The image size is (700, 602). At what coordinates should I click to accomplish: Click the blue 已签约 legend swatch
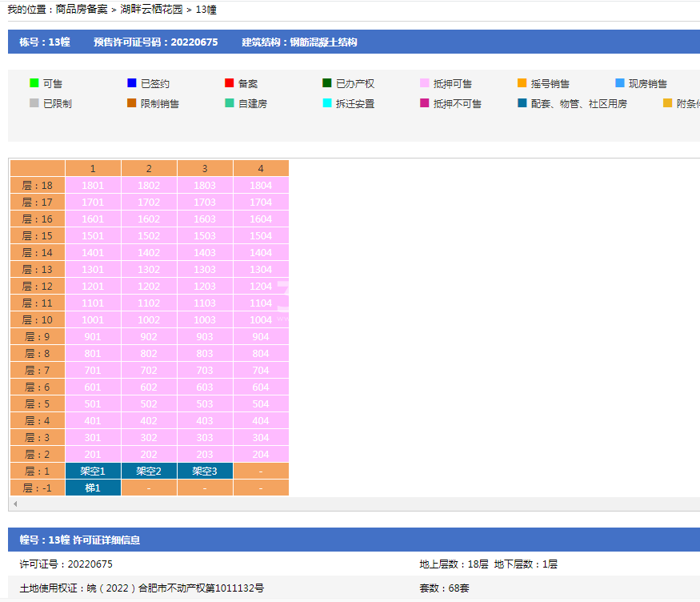[132, 83]
